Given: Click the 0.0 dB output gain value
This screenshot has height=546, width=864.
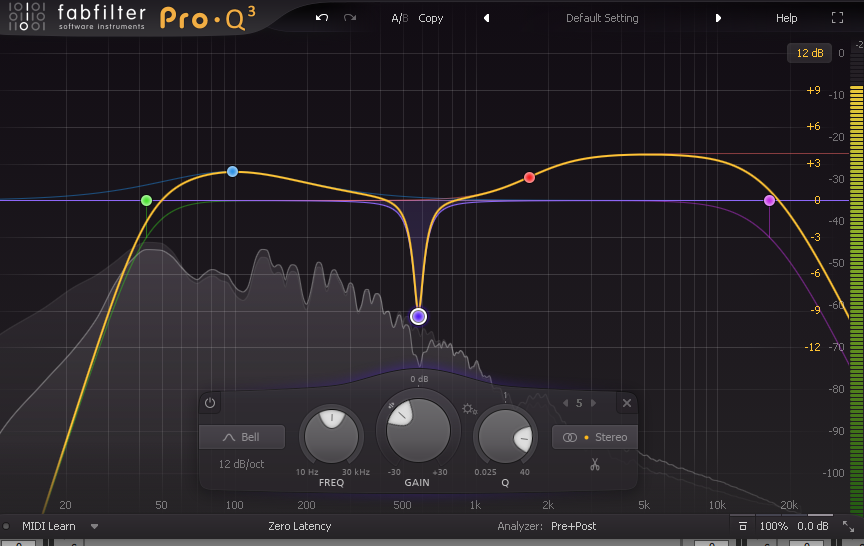Looking at the screenshot, I should click(x=813, y=526).
